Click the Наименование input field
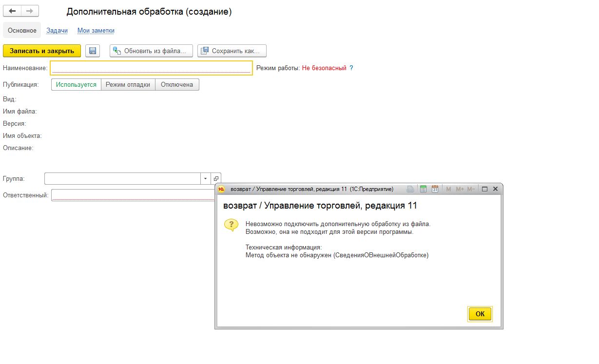 pos(151,68)
